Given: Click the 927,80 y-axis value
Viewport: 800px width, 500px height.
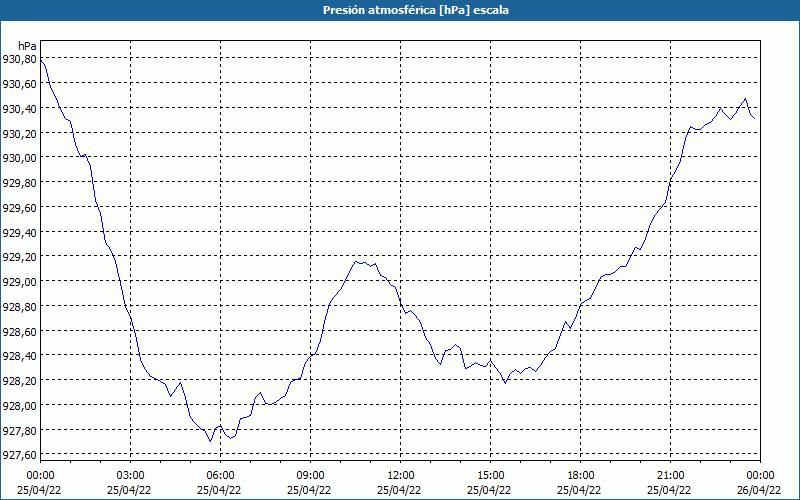Looking at the screenshot, I should point(19,431).
